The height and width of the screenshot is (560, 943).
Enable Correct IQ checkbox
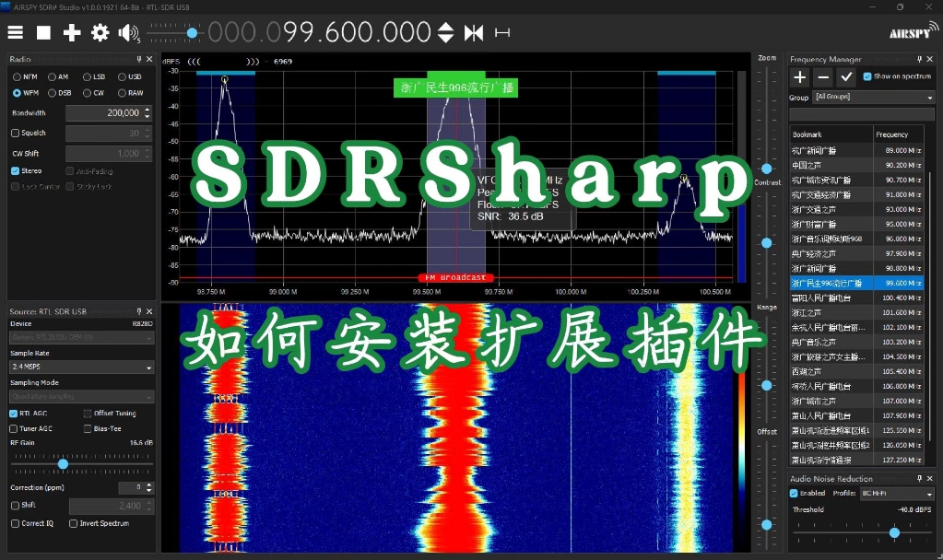pos(15,523)
